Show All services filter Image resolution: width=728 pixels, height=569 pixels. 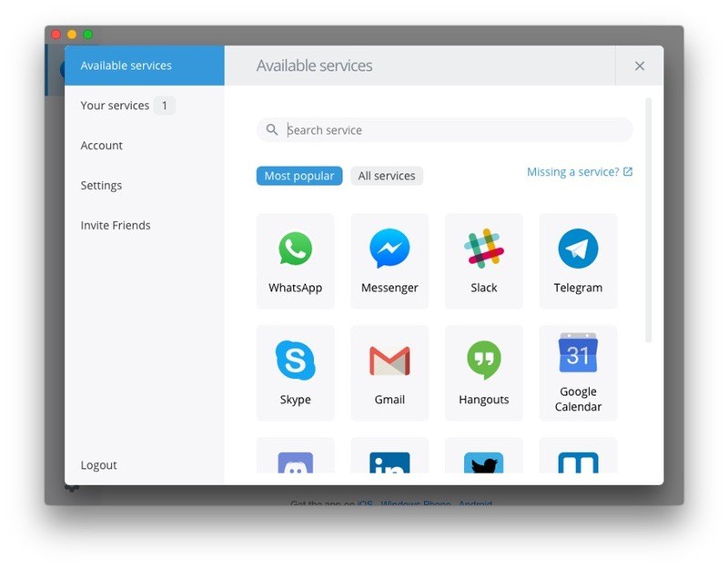387,176
